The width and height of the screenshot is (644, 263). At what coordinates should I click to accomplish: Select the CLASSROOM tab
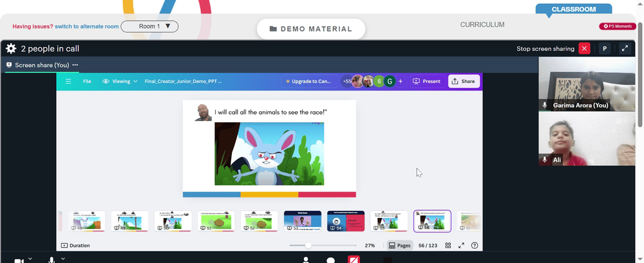point(573,9)
